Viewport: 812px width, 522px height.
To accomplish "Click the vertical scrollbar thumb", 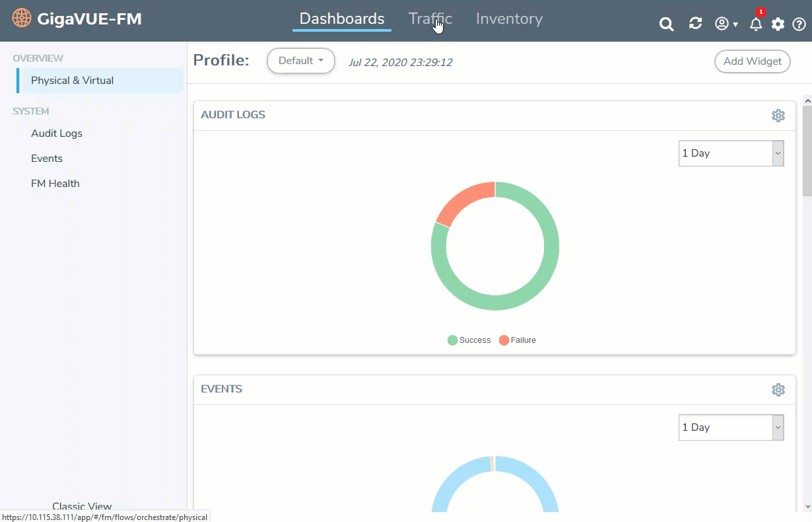I will (807, 152).
